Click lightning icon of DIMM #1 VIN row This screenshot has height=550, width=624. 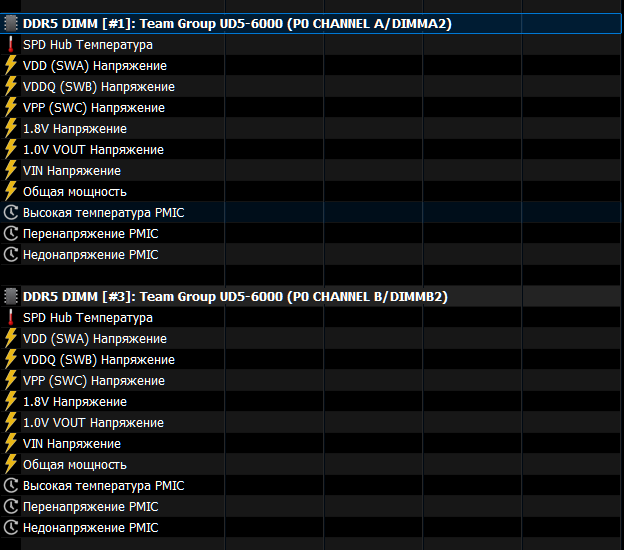(11, 171)
